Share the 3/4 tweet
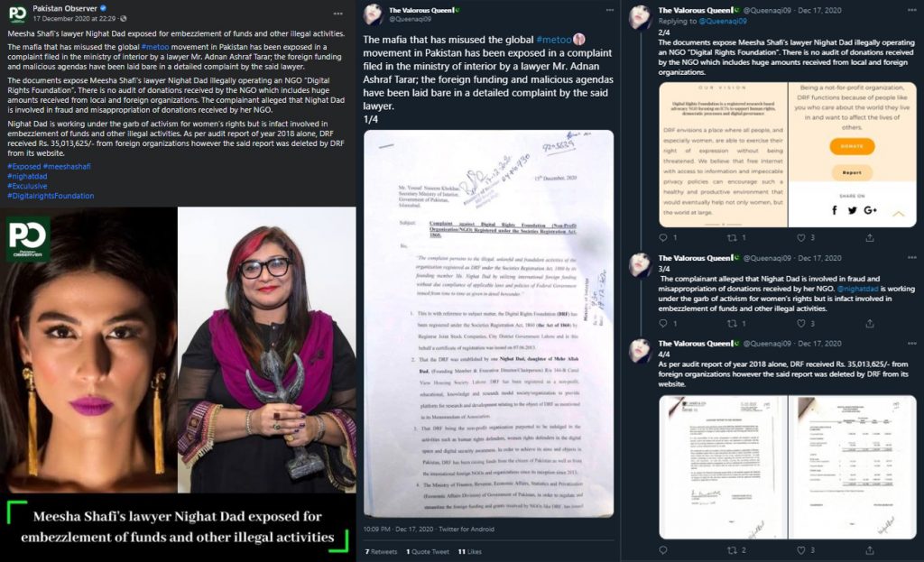This screenshot has width=924, height=562. 870,324
